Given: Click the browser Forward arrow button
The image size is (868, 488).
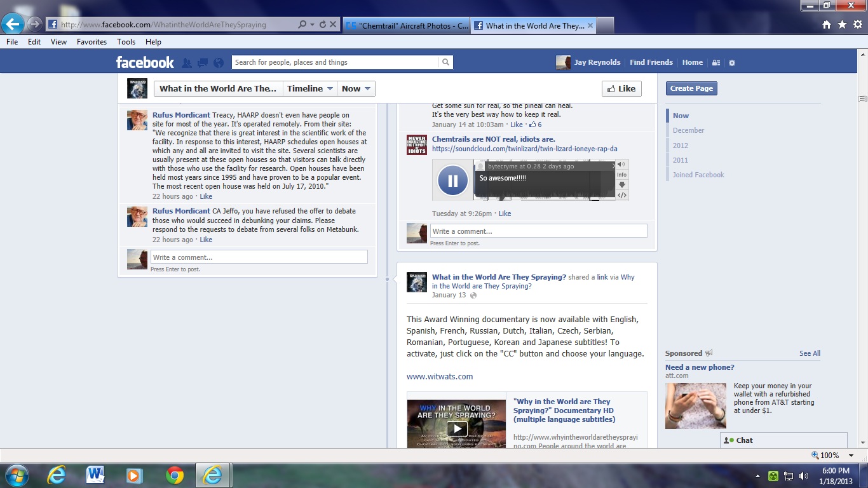Looking at the screenshot, I should tap(35, 25).
